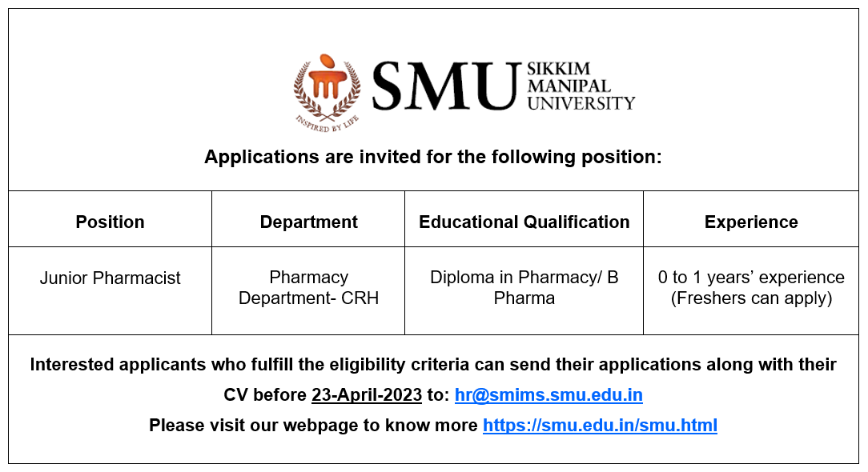Click the 'Please visit our webpage' text
868x472 pixels.
tap(313, 425)
